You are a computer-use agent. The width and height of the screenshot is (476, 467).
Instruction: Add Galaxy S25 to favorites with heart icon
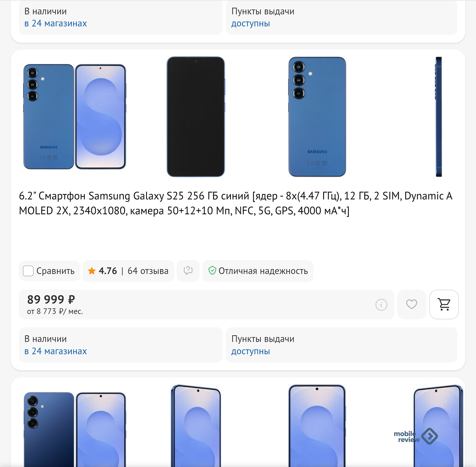[x=411, y=304]
